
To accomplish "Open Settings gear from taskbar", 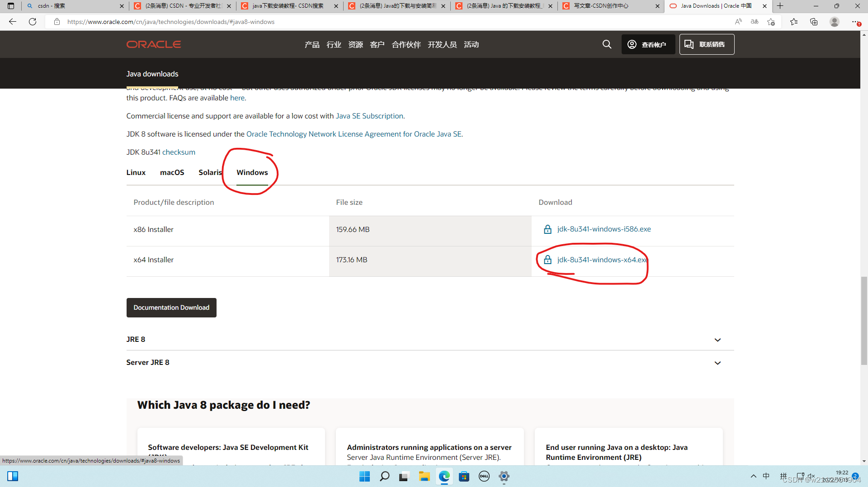I will point(504,476).
